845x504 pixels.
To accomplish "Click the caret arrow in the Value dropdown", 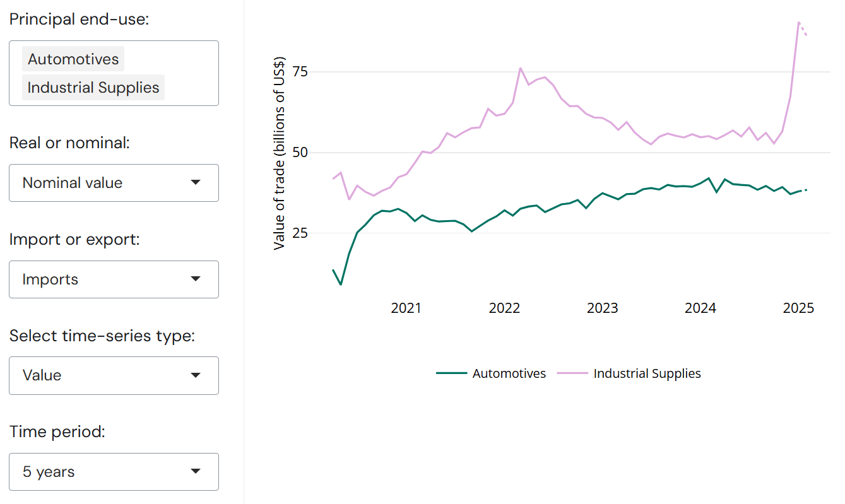I will coord(196,375).
